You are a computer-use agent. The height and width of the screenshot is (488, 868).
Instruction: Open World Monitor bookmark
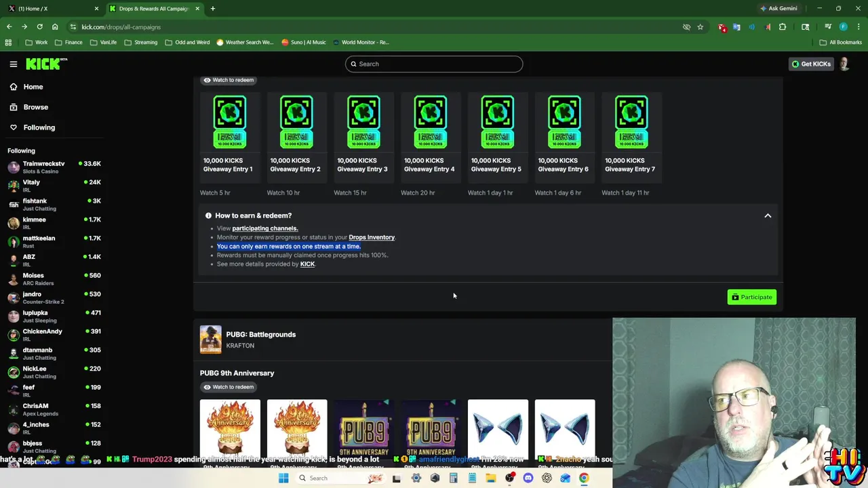[360, 42]
